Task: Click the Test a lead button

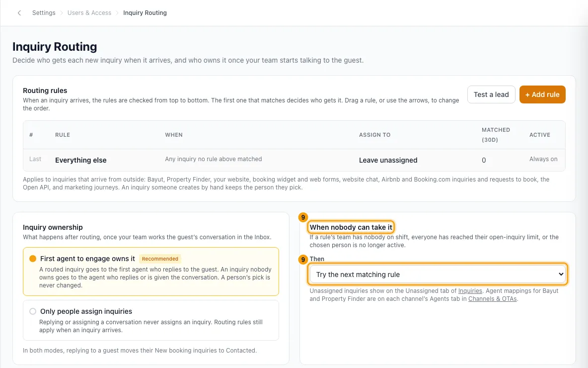Action: (x=491, y=94)
